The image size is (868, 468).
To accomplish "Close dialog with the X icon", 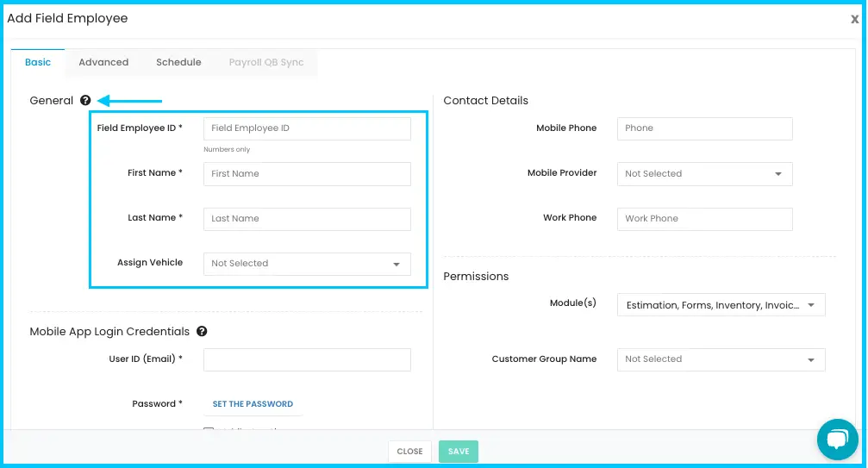I will (855, 19).
